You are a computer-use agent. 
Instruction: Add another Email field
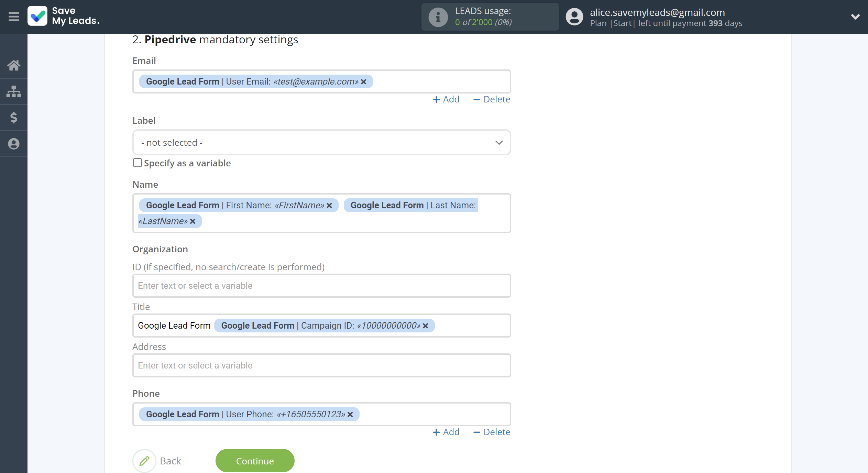[446, 99]
